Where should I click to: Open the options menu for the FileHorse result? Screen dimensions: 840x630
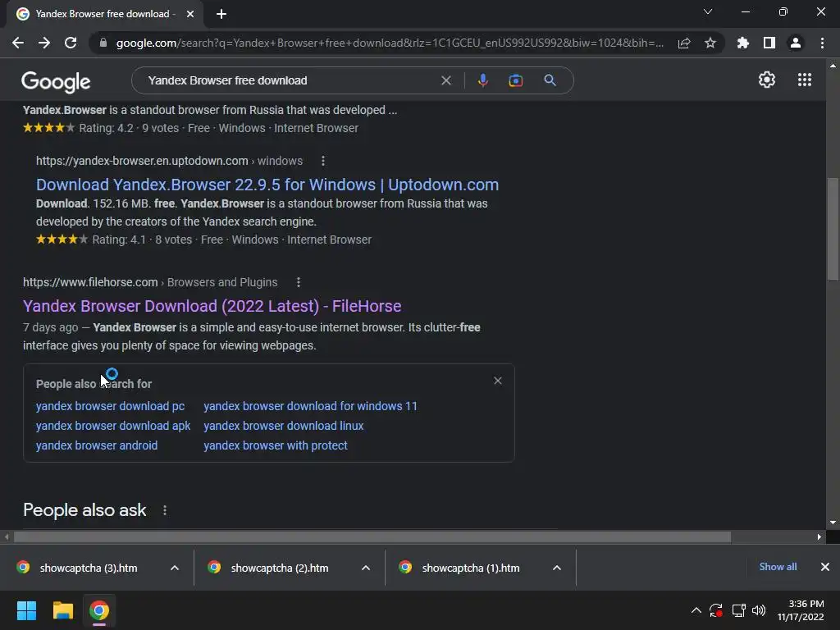pos(299,282)
